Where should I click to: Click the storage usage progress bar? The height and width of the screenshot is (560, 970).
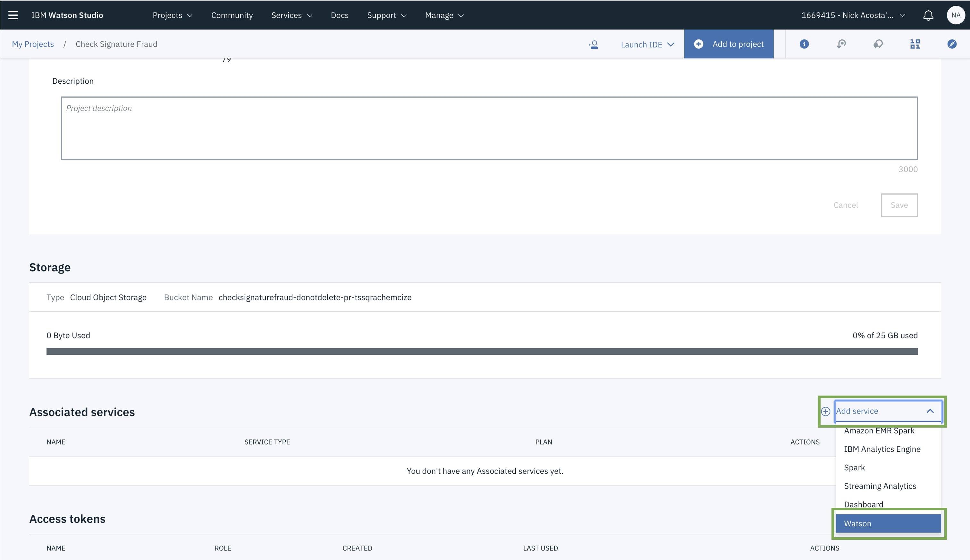click(x=482, y=352)
